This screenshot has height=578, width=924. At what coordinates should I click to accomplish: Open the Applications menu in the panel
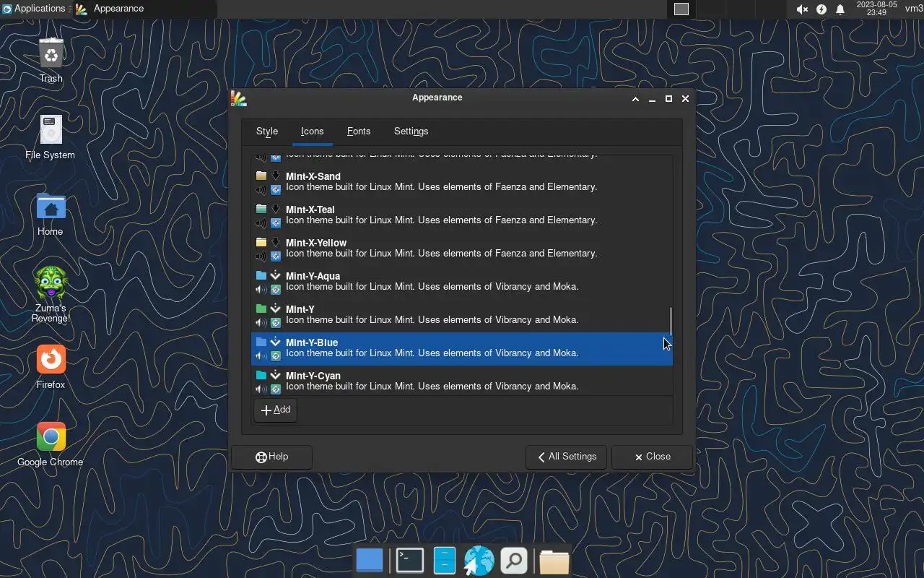click(x=34, y=9)
